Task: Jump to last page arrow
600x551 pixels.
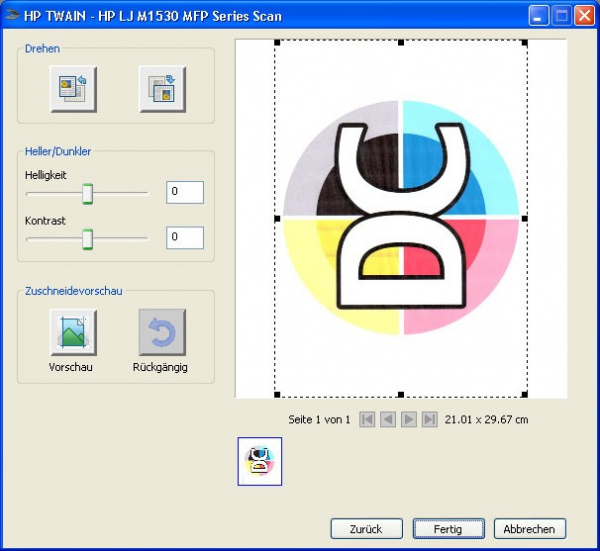Action: pos(430,420)
